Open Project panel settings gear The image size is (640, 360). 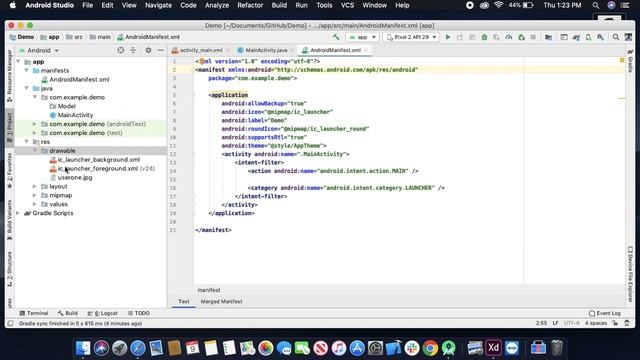click(x=148, y=50)
